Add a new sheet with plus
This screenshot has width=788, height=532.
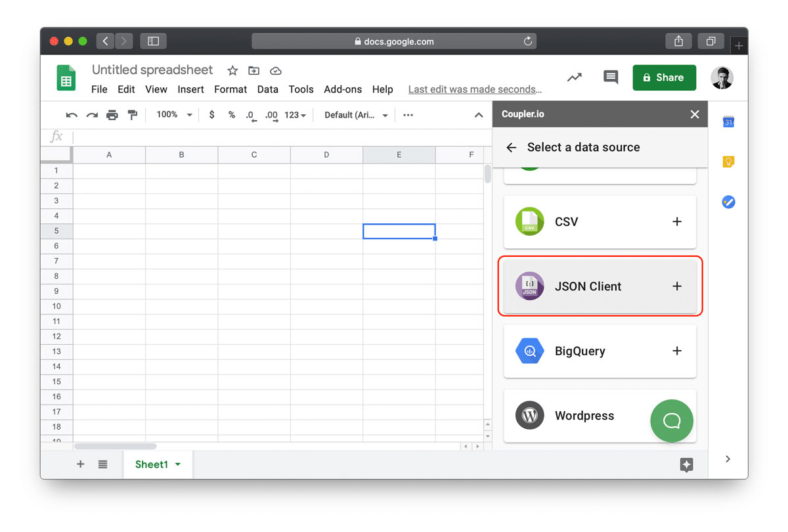(x=81, y=464)
